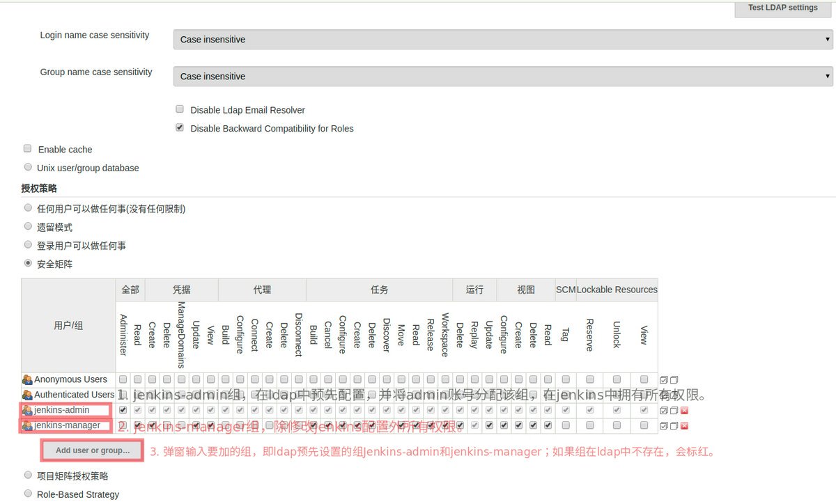Select 项目矩阵授权策略 radio option
The height and width of the screenshot is (504, 836).
tap(28, 475)
